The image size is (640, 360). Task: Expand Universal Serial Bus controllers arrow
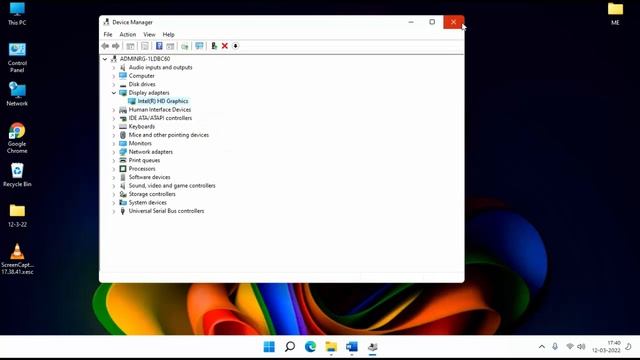[114, 211]
